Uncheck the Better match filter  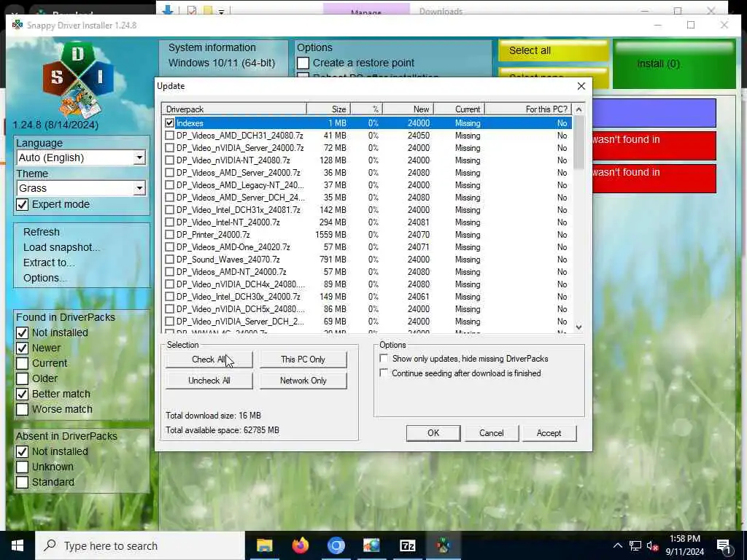coord(23,394)
